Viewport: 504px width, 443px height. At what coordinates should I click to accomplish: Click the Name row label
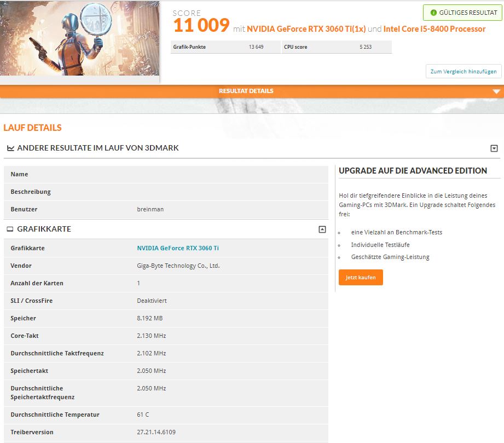pyautogui.click(x=19, y=174)
